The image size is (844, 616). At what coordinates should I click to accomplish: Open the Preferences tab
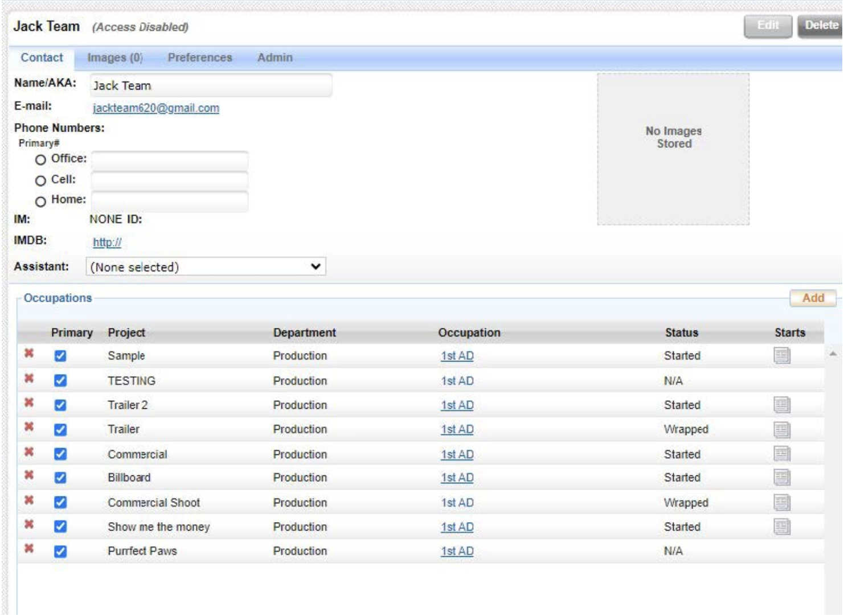coord(200,58)
